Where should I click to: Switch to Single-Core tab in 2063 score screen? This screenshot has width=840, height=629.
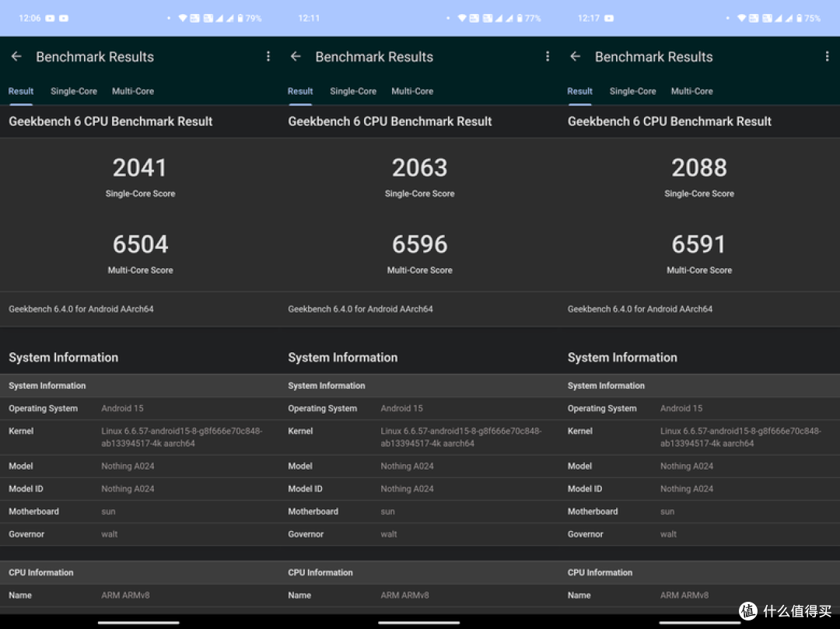click(353, 91)
